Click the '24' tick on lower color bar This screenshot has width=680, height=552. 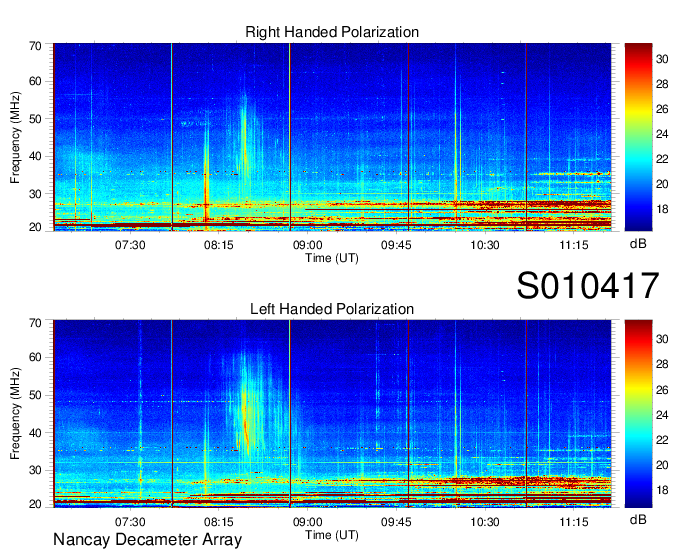pyautogui.click(x=662, y=415)
